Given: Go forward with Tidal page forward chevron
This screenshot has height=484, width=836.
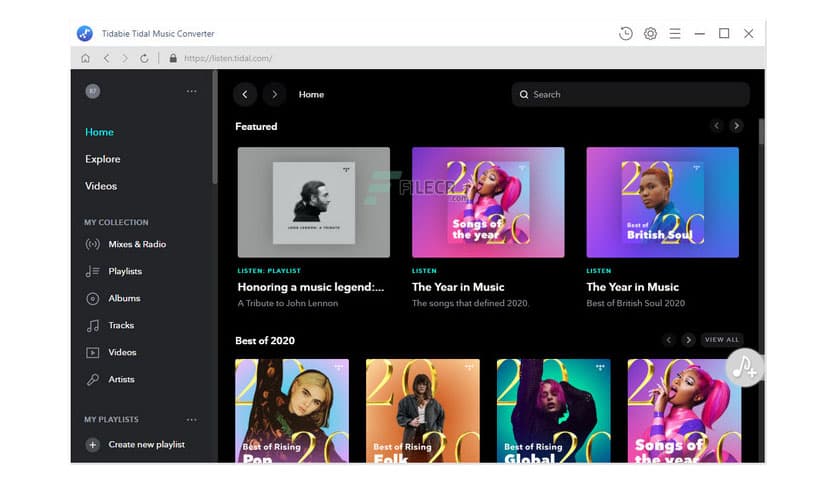Looking at the screenshot, I should (274, 94).
